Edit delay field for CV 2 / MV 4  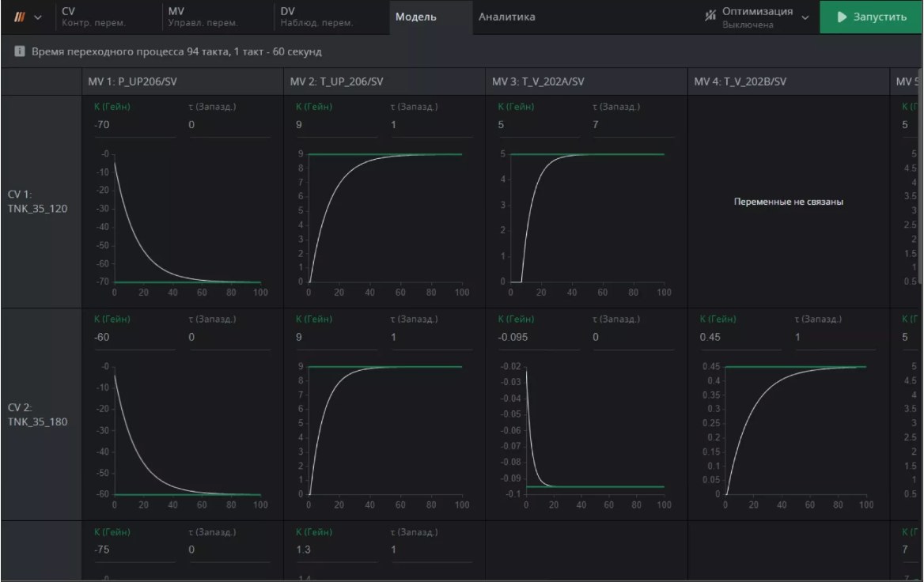[835, 338]
